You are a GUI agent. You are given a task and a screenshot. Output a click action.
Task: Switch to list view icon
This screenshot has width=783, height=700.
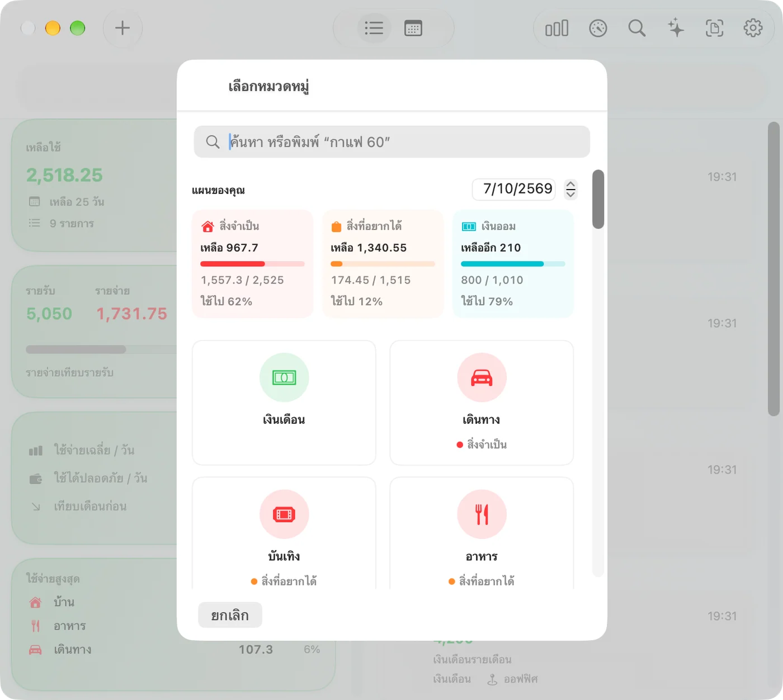[374, 28]
